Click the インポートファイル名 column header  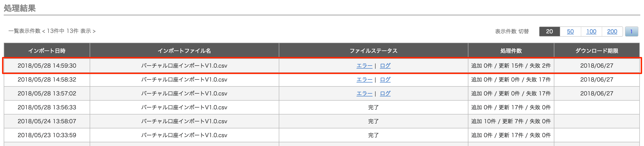pos(184,51)
